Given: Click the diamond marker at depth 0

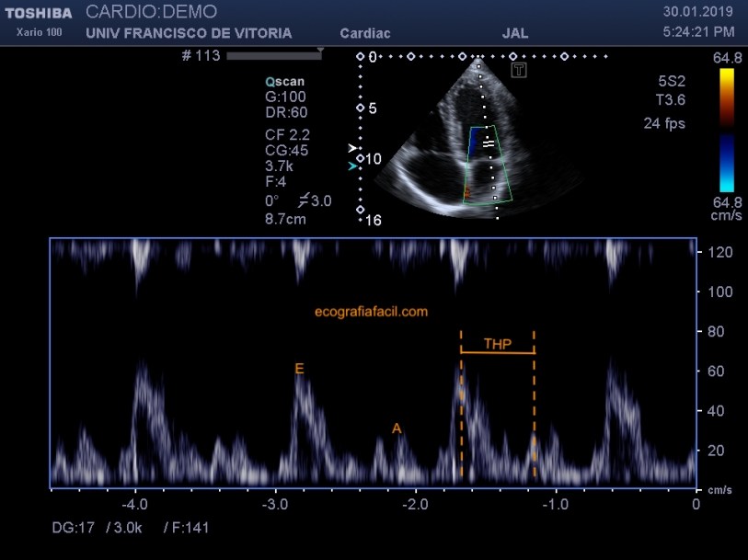Looking at the screenshot, I should (x=360, y=57).
